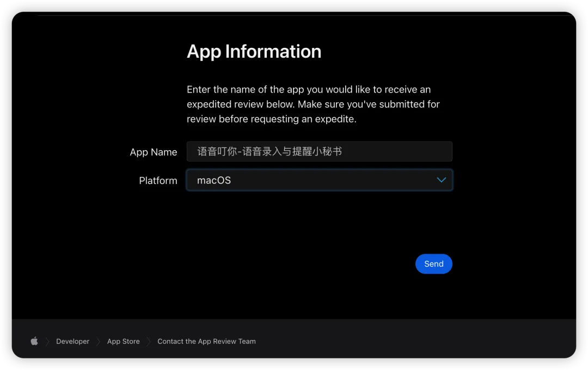Screen dimensions: 588x370
Task: Go to Developer breadcrumb link
Action: click(73, 342)
